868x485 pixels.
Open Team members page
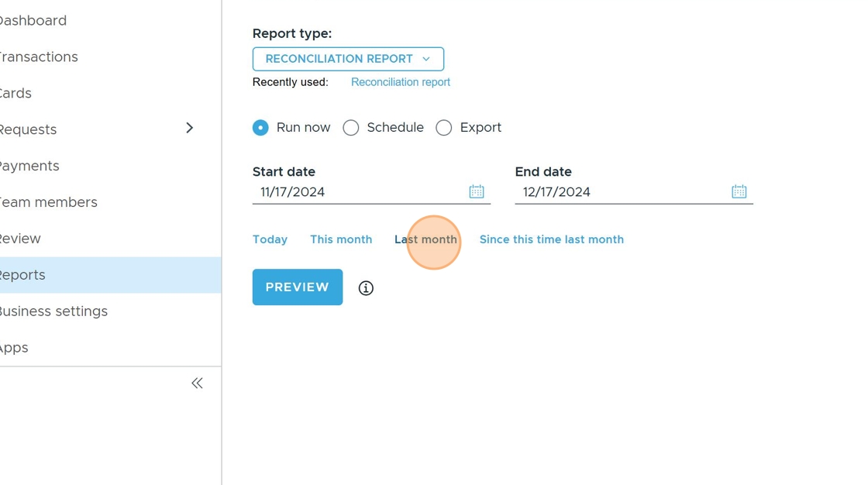pos(48,202)
